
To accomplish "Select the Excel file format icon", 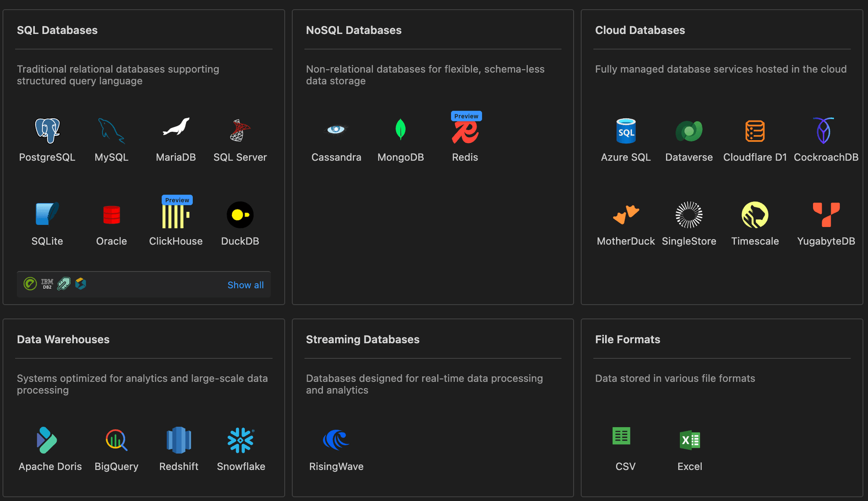I will 690,440.
